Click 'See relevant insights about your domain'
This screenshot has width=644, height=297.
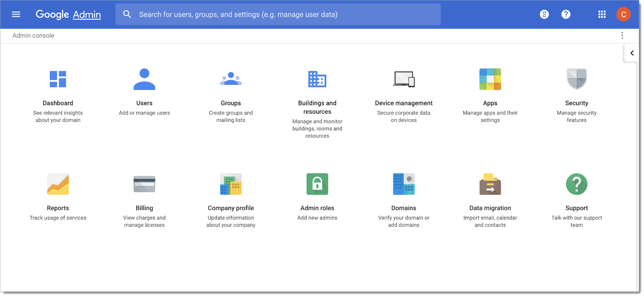[58, 117]
